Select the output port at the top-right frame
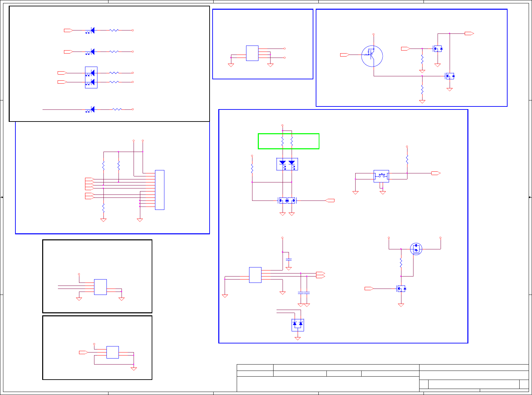The width and height of the screenshot is (532, 395). [469, 33]
